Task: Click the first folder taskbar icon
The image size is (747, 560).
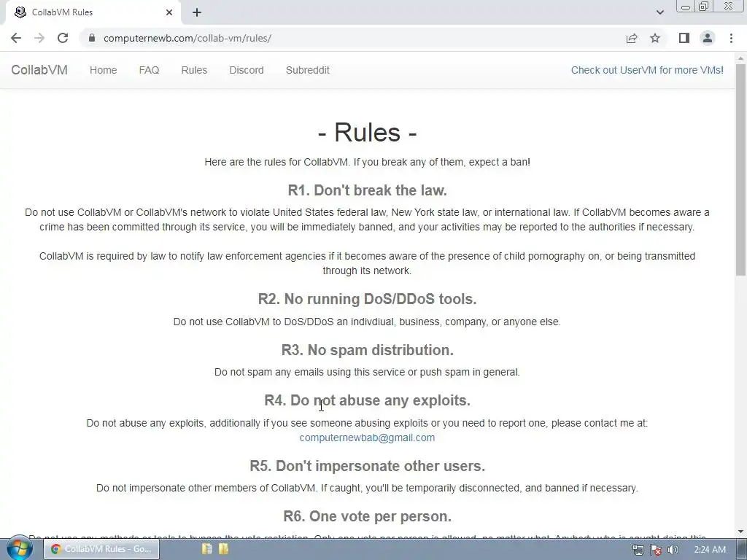Action: (206, 549)
